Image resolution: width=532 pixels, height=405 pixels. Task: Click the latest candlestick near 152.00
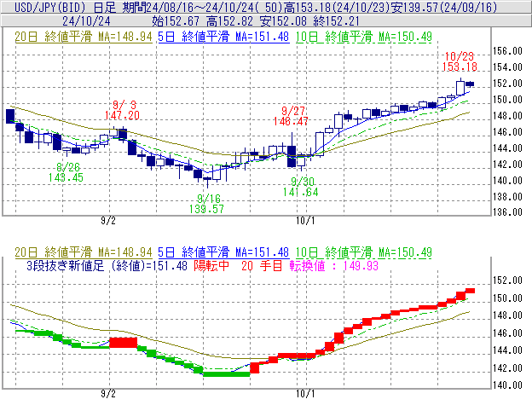[x=470, y=84]
